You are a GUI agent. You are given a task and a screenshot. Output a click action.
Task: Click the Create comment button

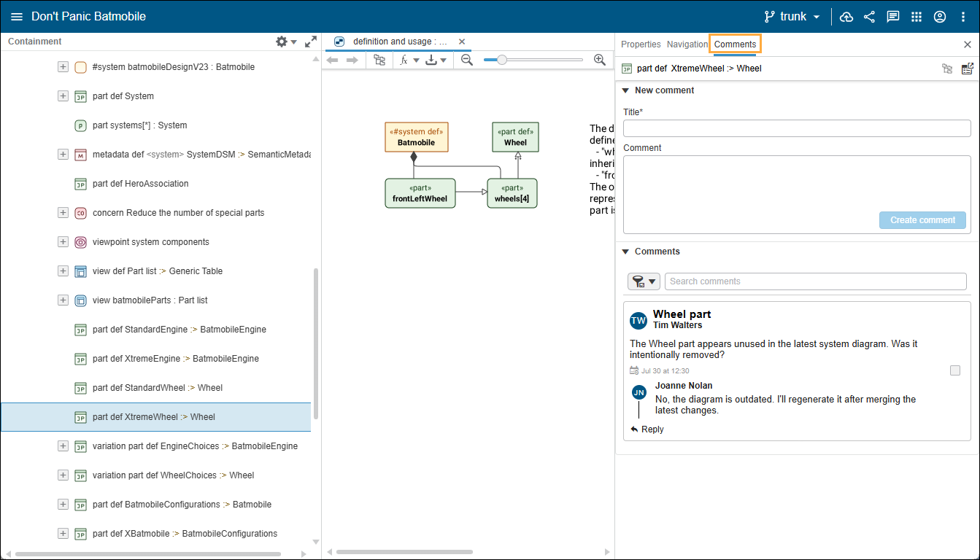[922, 220]
